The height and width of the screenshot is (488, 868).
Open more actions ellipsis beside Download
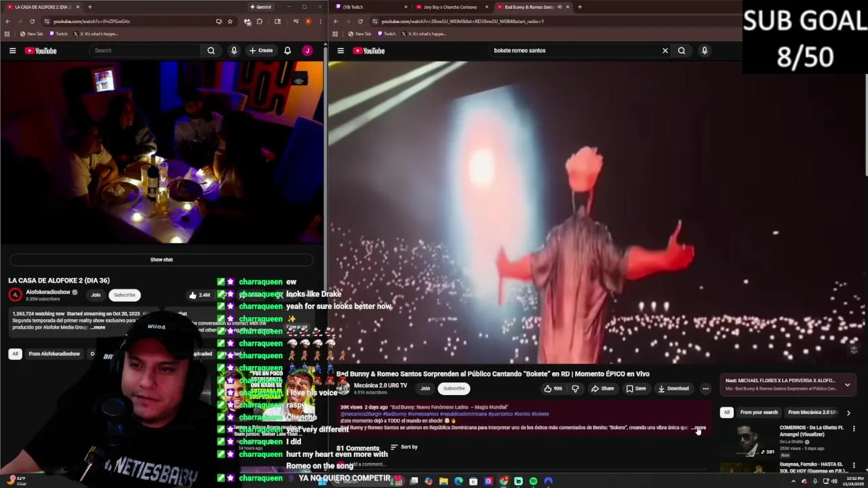point(706,388)
